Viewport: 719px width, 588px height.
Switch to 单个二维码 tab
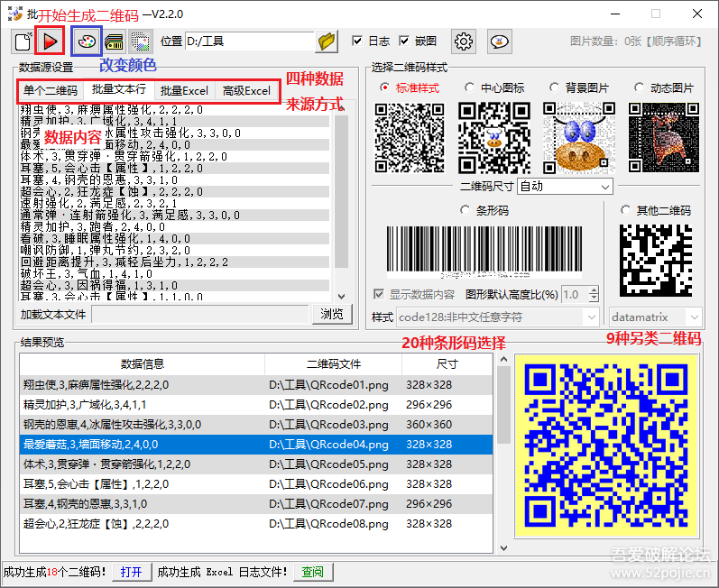point(51,91)
